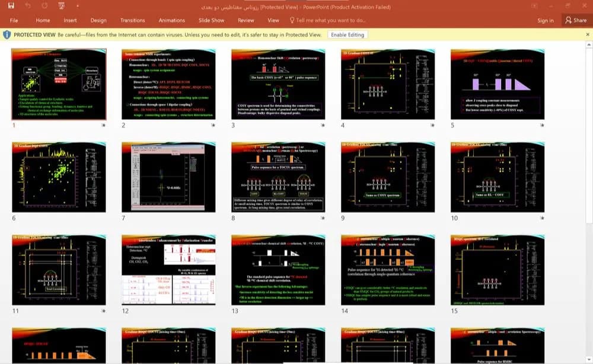Viewport: 593px width, 364px height.
Task: Click Sign in at the top right
Action: [546, 20]
